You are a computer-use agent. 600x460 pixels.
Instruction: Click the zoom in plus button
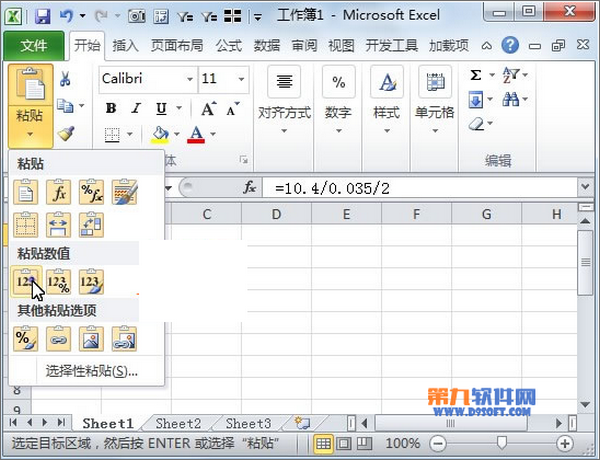(565, 444)
